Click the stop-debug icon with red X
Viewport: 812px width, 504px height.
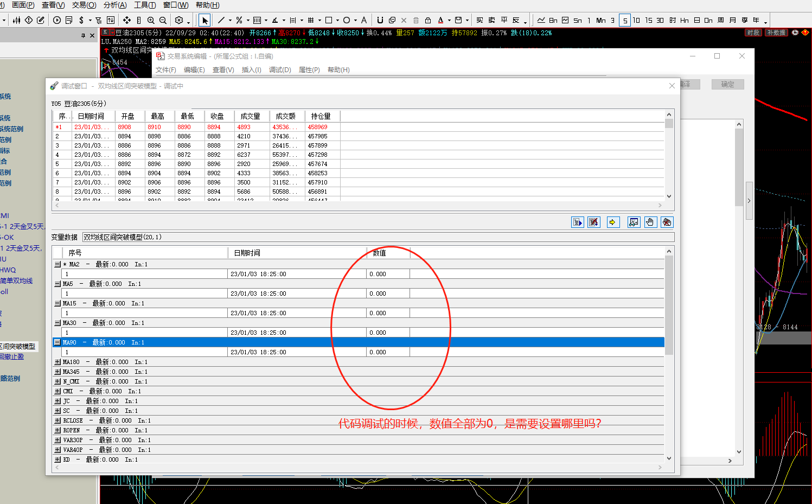594,222
